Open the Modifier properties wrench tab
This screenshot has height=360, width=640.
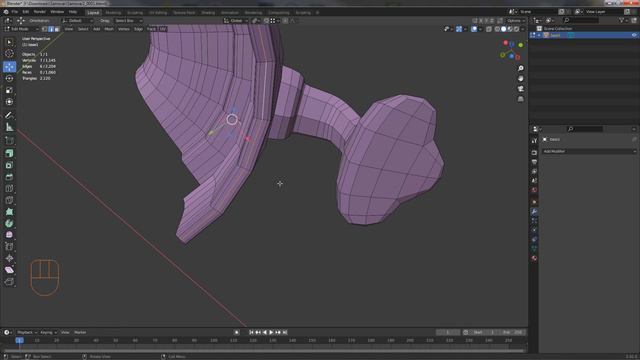(534, 211)
